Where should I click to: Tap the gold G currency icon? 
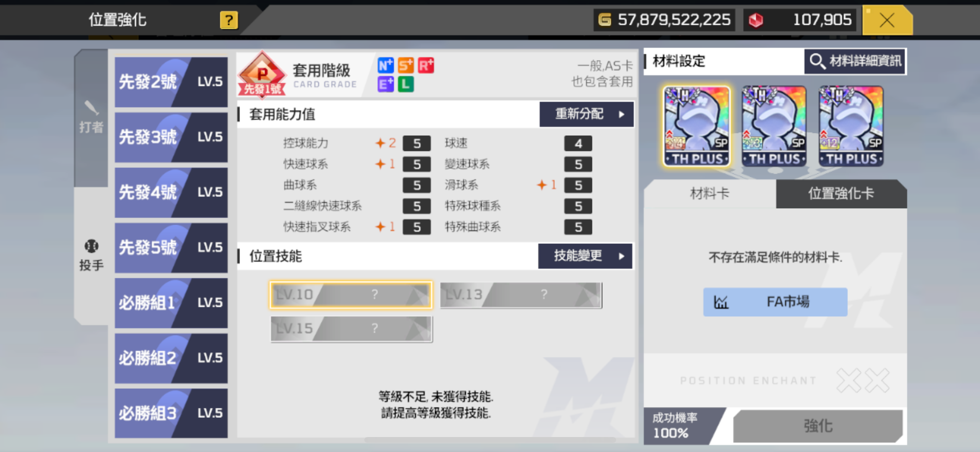[605, 20]
